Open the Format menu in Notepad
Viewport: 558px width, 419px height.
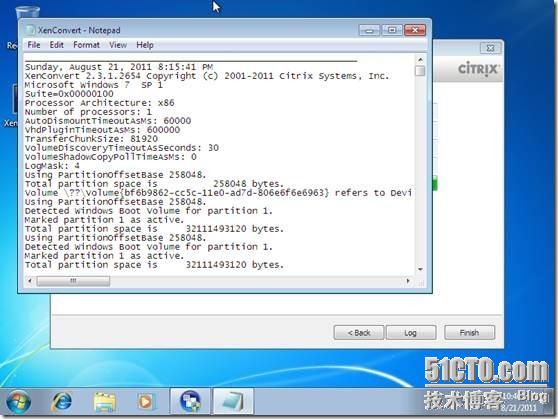click(x=86, y=45)
